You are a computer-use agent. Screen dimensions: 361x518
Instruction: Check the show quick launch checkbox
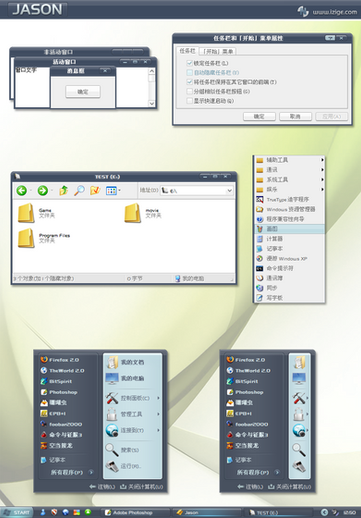click(x=189, y=101)
